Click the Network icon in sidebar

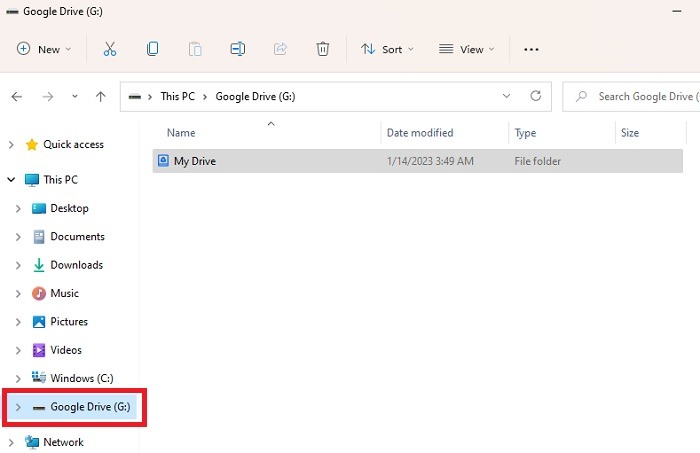(32, 442)
